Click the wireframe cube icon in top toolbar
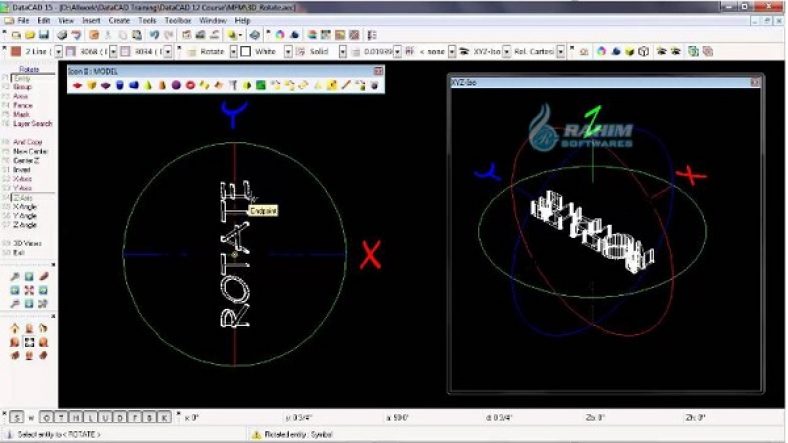Screen dimensions: 788x443 [x=644, y=51]
